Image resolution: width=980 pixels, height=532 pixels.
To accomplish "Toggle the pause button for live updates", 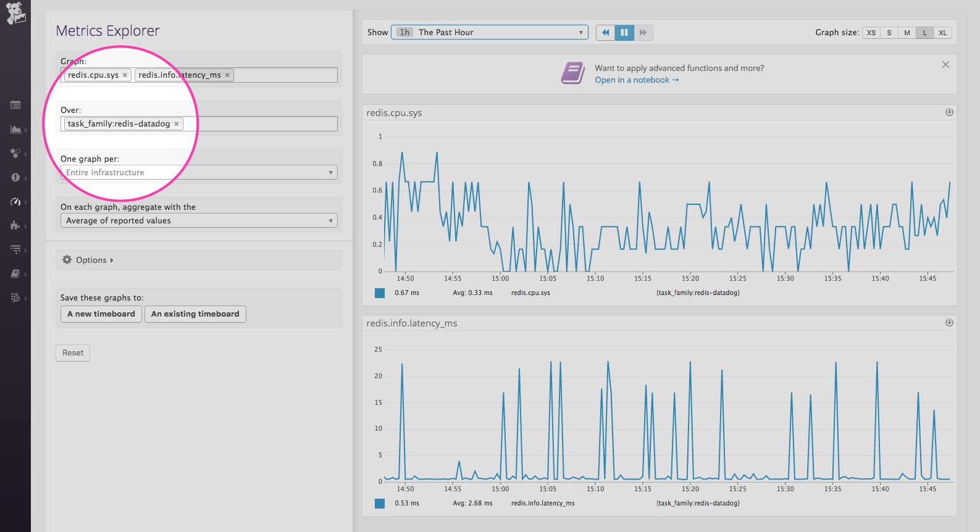I will 624,33.
